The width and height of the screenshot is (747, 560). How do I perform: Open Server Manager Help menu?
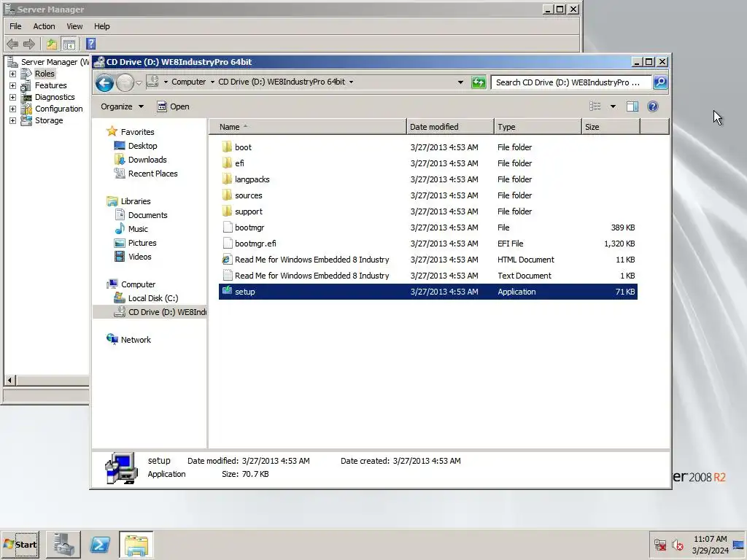(x=101, y=26)
